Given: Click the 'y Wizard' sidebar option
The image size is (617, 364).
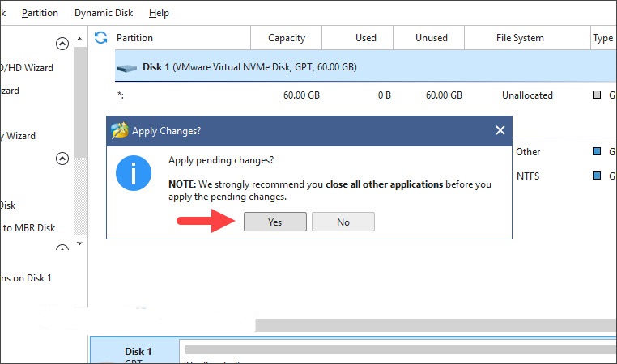Looking at the screenshot, I should point(18,136).
